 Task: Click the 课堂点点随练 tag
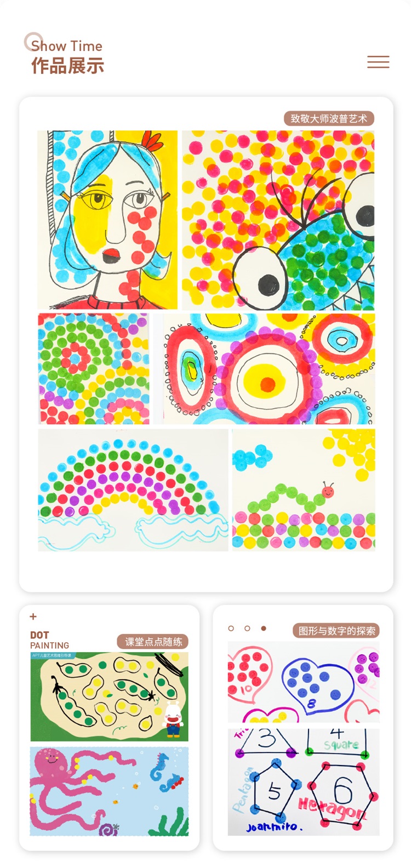[x=153, y=642]
